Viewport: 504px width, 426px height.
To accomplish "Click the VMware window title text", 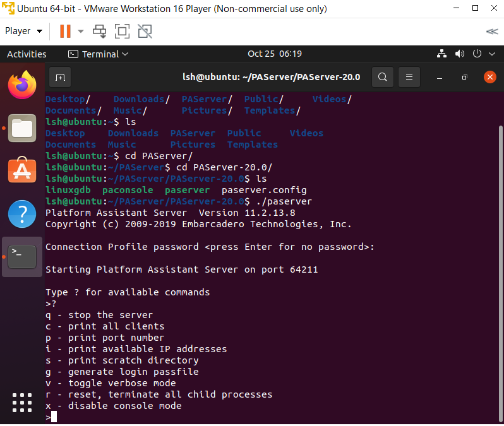I will pyautogui.click(x=172, y=9).
